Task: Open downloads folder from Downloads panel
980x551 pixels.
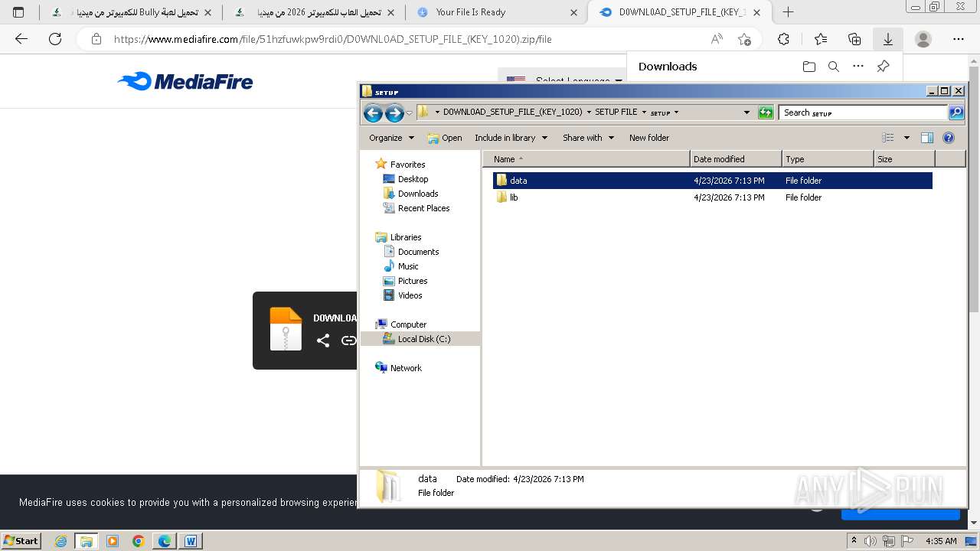Action: click(809, 67)
